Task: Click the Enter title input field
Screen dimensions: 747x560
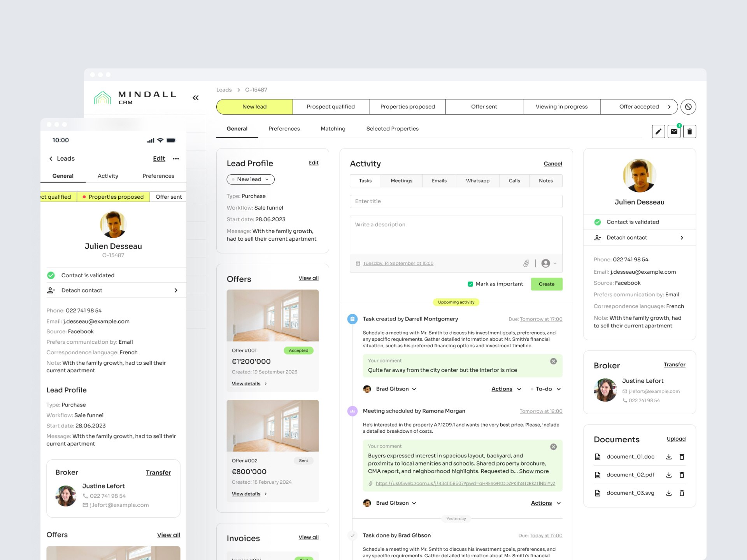Action: pyautogui.click(x=456, y=201)
